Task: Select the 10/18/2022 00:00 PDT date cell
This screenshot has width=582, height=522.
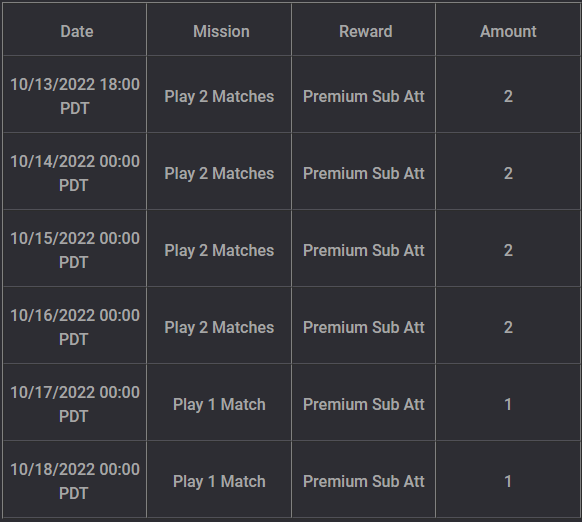Action: 75,481
